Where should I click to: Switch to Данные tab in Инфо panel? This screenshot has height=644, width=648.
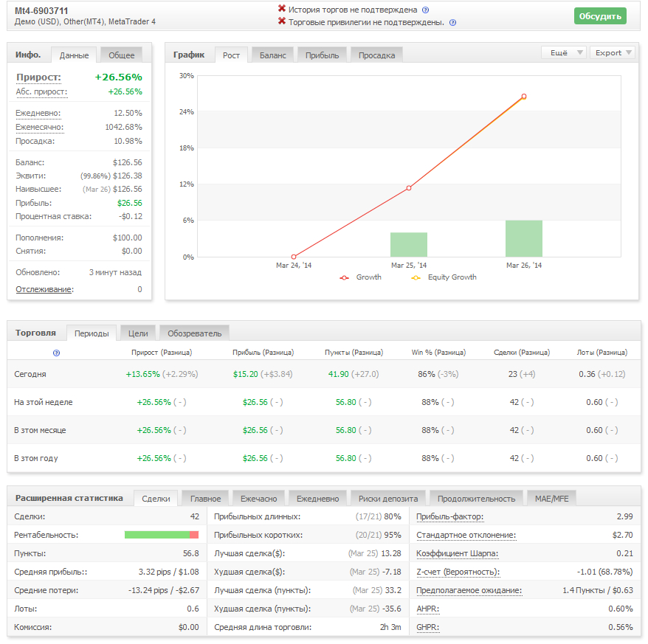tap(74, 55)
